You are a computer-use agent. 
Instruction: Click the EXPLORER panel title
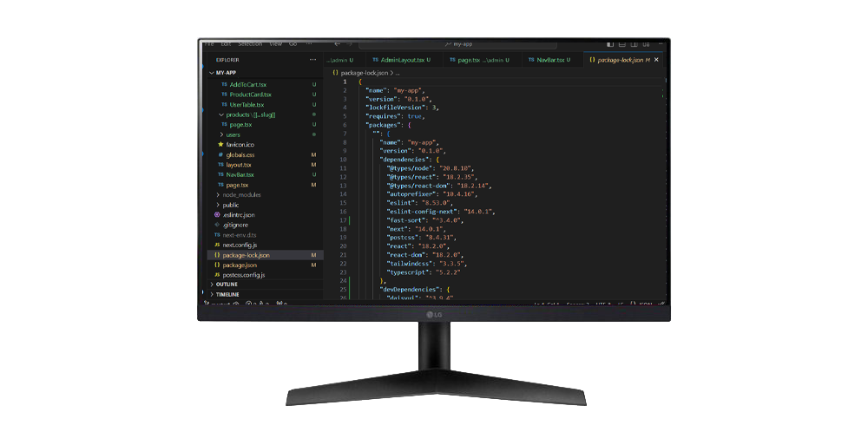pyautogui.click(x=227, y=60)
